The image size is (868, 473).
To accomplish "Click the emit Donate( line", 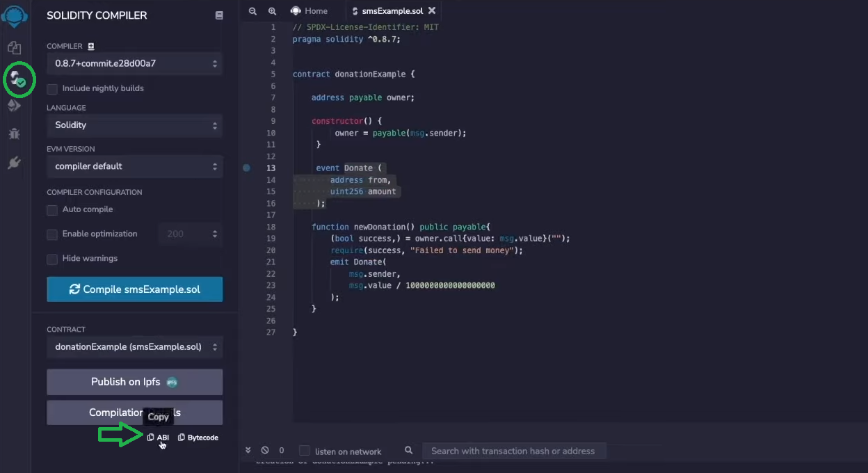I will click(x=357, y=262).
